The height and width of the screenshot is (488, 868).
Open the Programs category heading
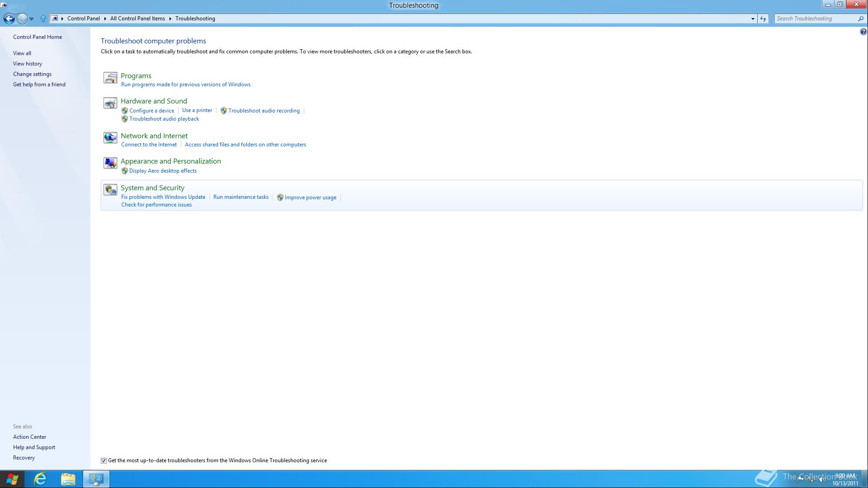(136, 76)
